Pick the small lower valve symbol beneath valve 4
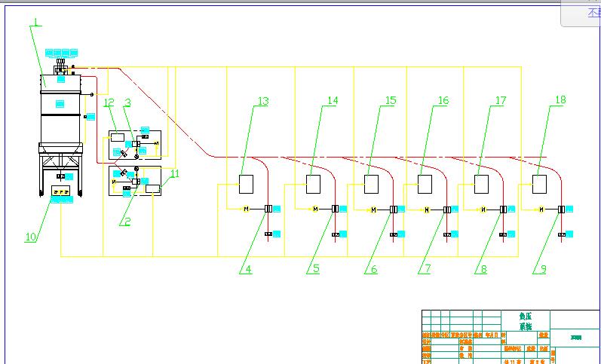 (268, 234)
